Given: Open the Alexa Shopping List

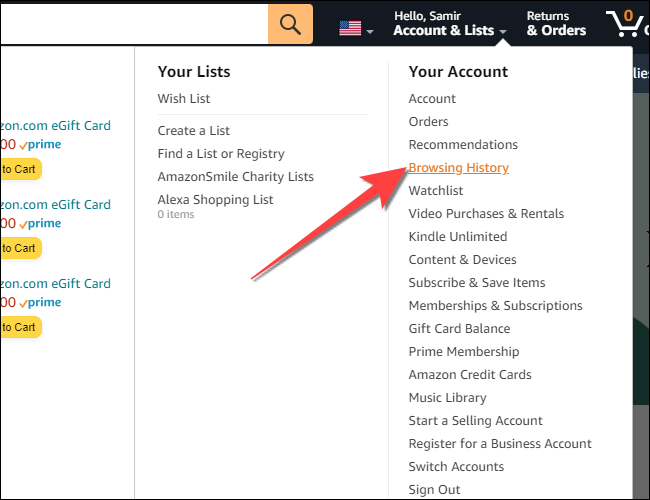Looking at the screenshot, I should point(215,200).
